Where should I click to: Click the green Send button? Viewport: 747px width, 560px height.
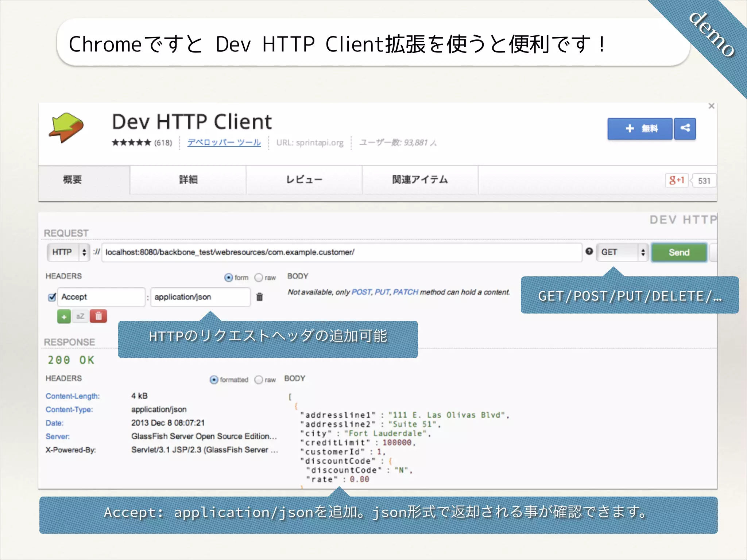(x=679, y=252)
